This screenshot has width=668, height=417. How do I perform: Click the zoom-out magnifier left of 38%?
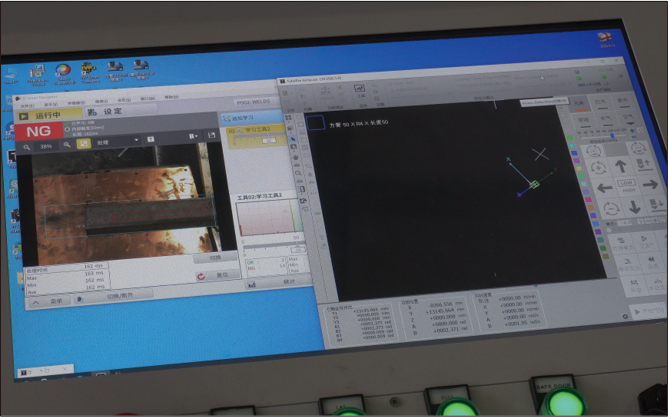click(26, 147)
